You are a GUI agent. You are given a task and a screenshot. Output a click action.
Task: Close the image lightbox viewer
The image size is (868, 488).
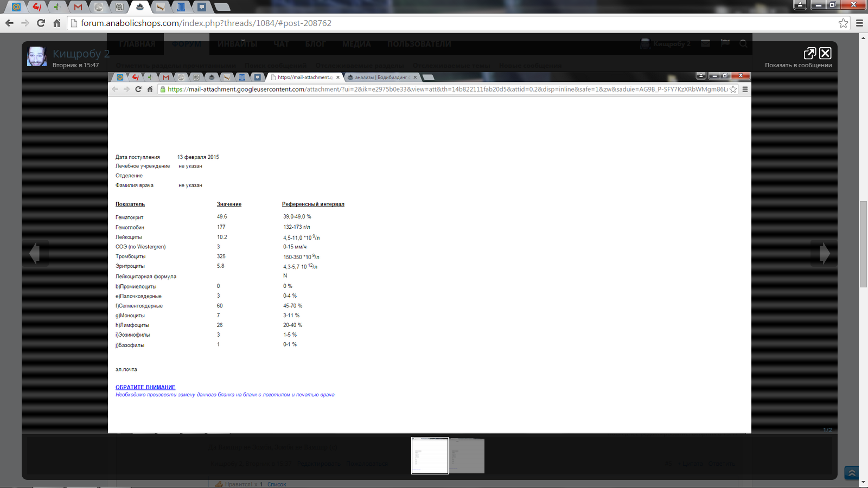tap(825, 53)
